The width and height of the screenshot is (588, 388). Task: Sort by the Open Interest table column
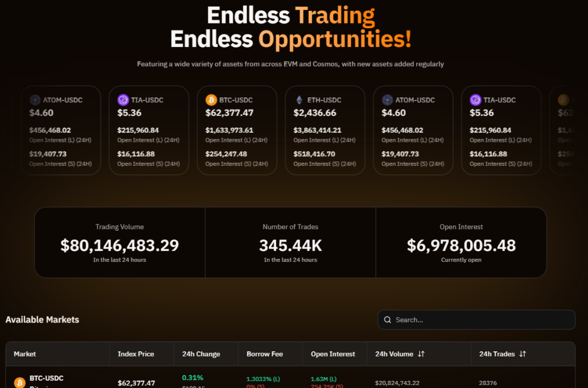[x=333, y=354]
